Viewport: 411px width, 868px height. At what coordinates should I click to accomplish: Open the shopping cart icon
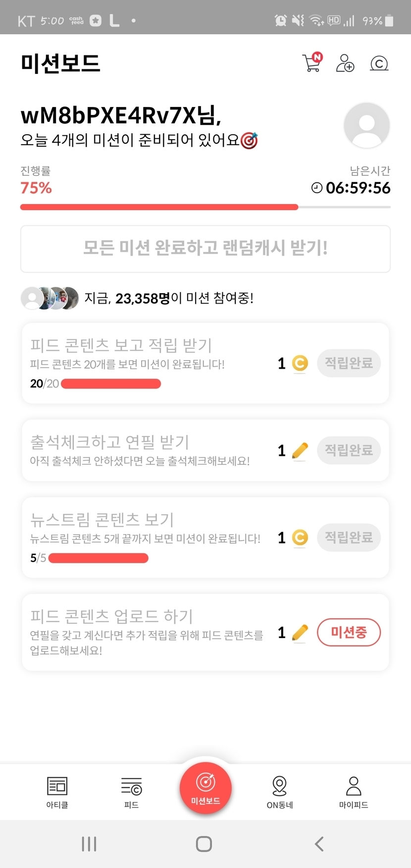coord(311,63)
